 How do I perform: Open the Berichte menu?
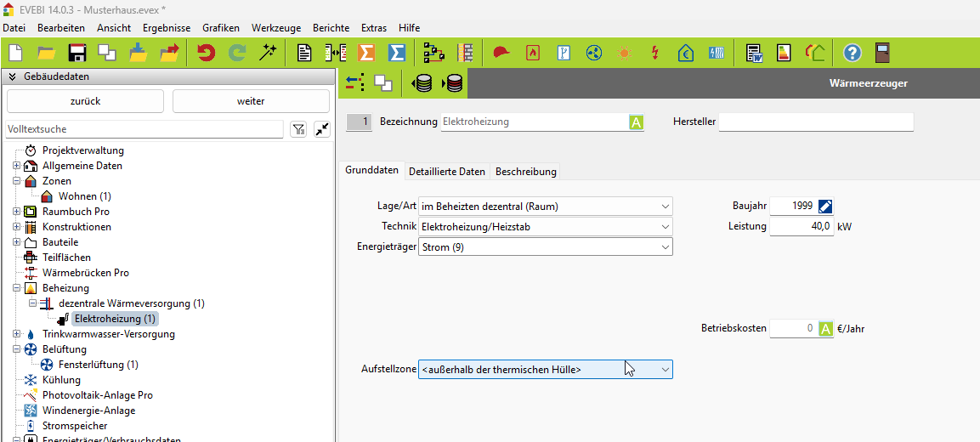[x=331, y=28]
